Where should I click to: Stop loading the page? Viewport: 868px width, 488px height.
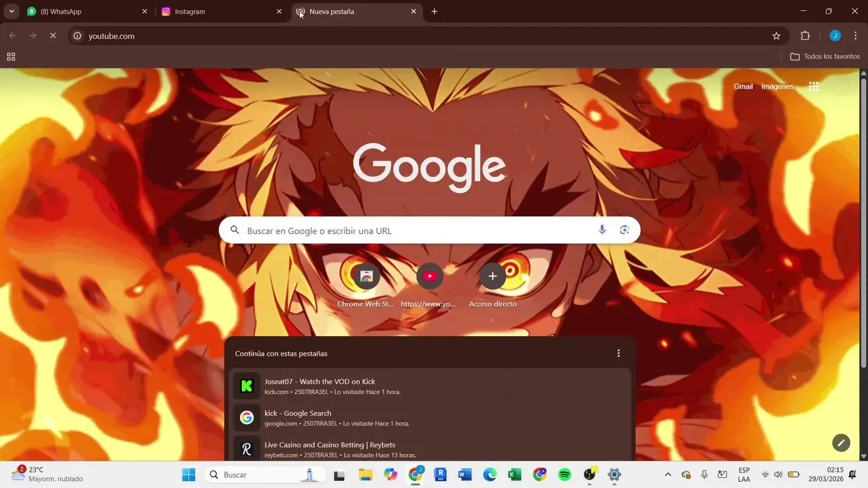[x=53, y=36]
